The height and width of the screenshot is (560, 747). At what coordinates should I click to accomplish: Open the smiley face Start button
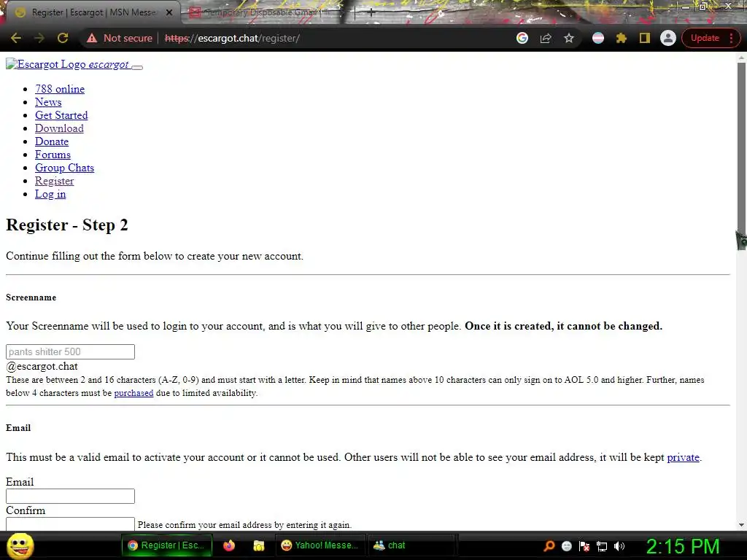20,545
